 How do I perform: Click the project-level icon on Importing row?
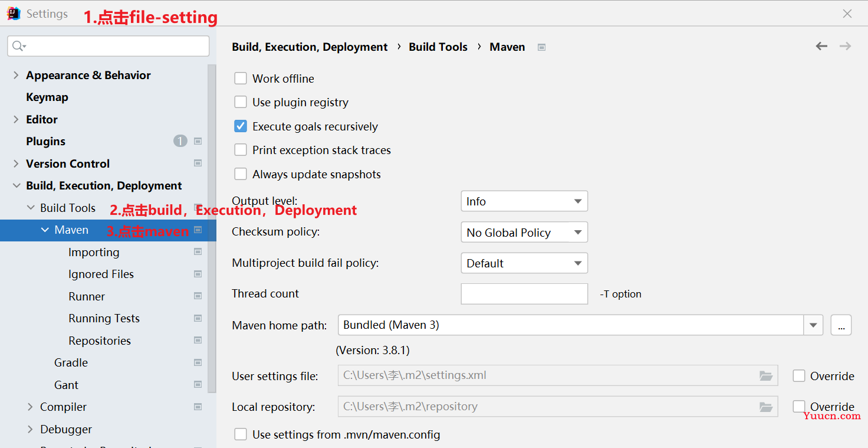[198, 251]
